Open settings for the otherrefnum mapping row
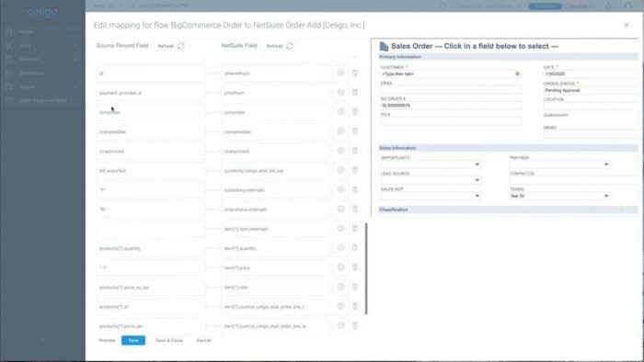This screenshot has height=362, width=644. 340,73
